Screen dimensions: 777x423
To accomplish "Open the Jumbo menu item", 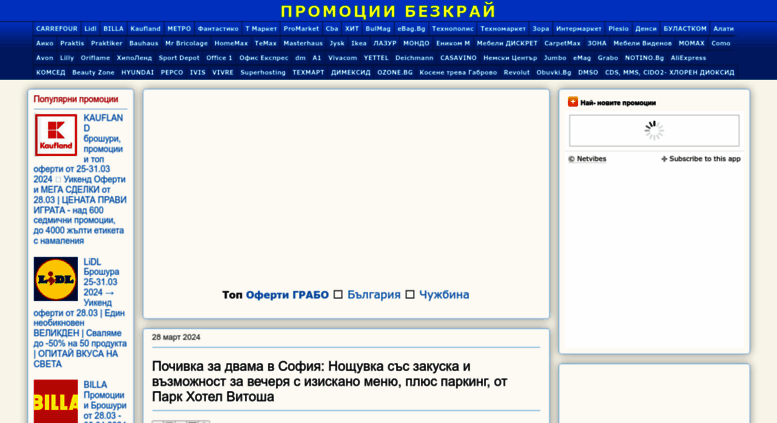I will [x=555, y=57].
